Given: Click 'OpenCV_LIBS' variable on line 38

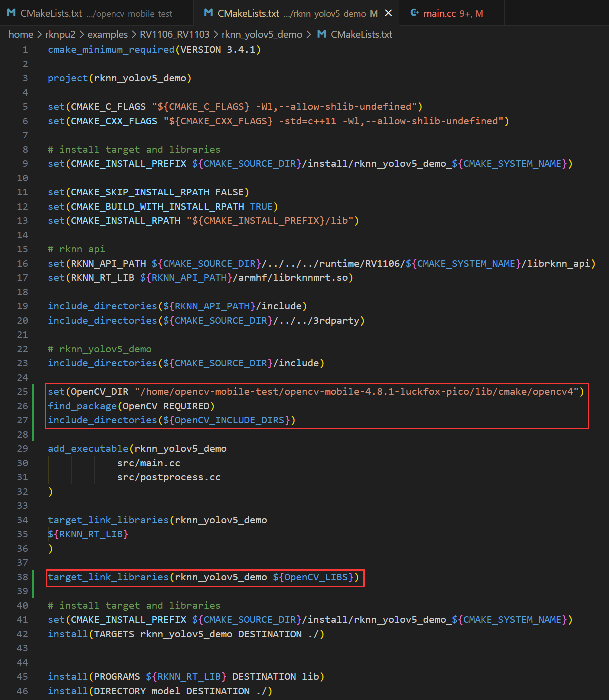Looking at the screenshot, I should 316,577.
